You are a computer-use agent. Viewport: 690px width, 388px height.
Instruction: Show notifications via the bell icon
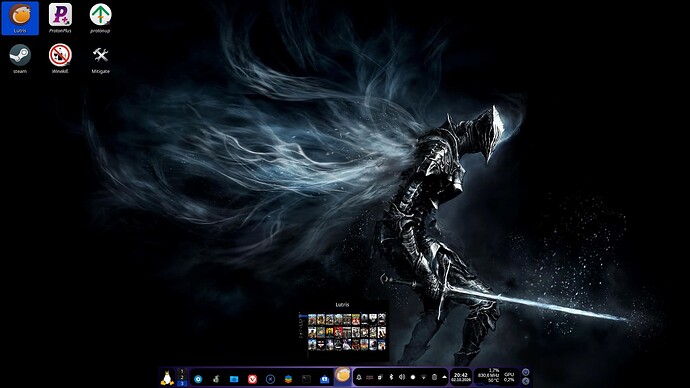pos(359,377)
